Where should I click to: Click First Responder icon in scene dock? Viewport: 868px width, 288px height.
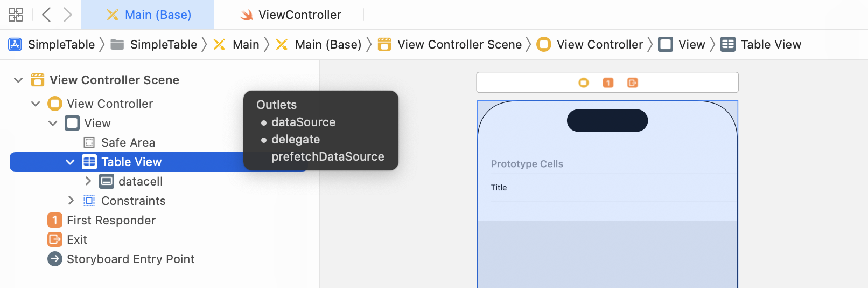(x=608, y=83)
